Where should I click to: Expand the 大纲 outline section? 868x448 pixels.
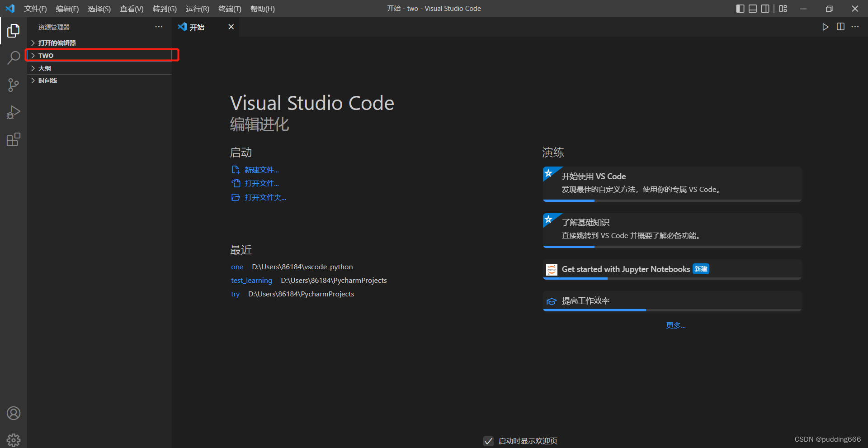99,68
